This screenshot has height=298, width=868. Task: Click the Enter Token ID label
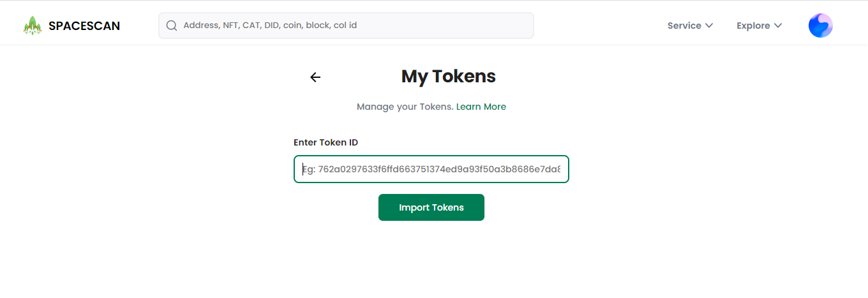pyautogui.click(x=325, y=142)
